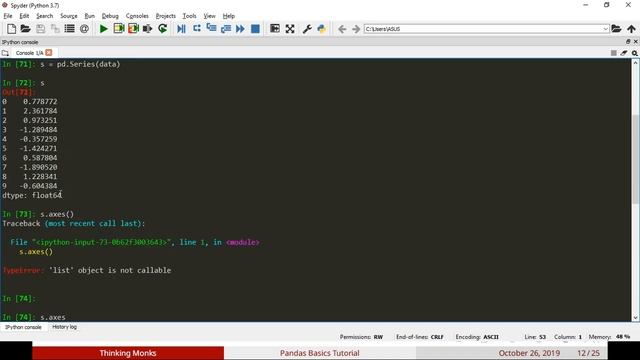Image resolution: width=640 pixels, height=360 pixels.
Task: Close the Console 1/A tab
Action: click(x=49, y=53)
